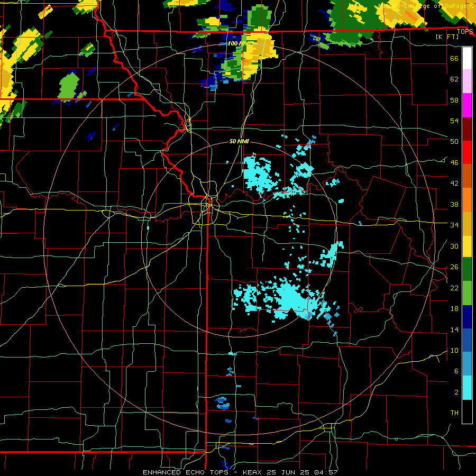
Task: Click the "25 JUN 25" date text
Action: tap(289, 472)
